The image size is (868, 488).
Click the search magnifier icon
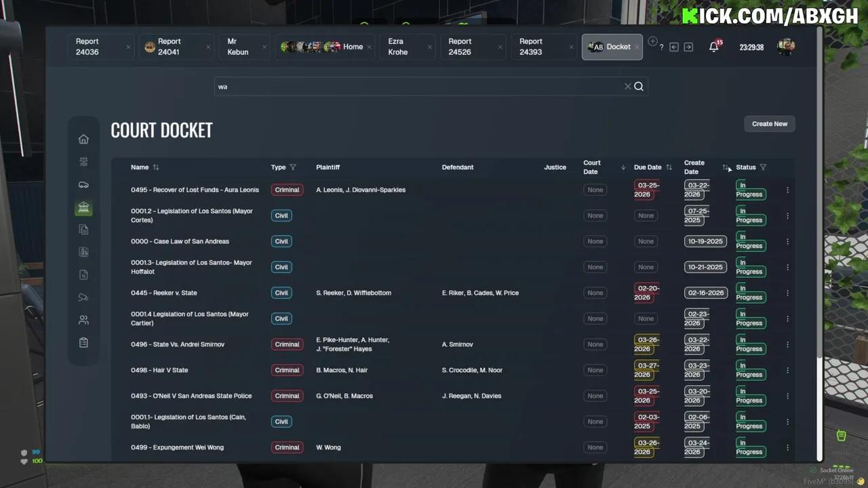pyautogui.click(x=639, y=87)
